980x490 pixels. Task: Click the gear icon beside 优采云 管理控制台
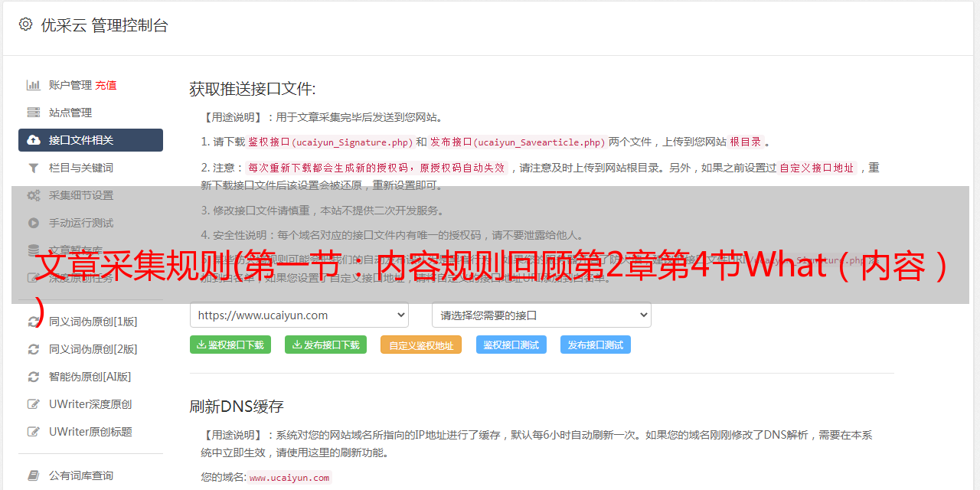(25, 24)
